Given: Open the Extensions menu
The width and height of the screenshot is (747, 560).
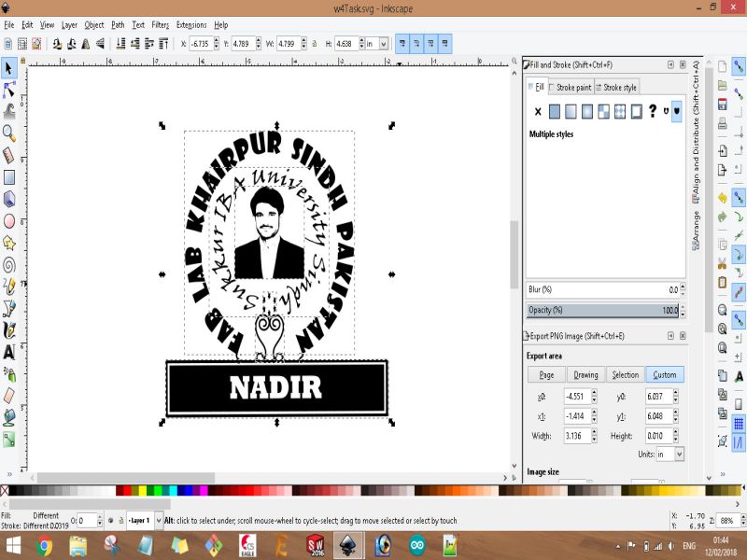Looking at the screenshot, I should tap(191, 25).
